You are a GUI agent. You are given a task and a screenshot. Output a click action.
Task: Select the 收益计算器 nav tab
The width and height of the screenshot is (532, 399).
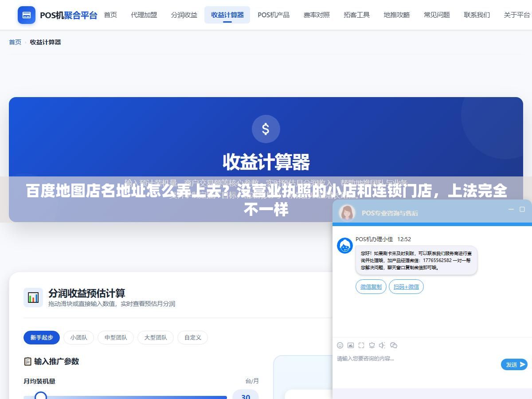tap(227, 15)
